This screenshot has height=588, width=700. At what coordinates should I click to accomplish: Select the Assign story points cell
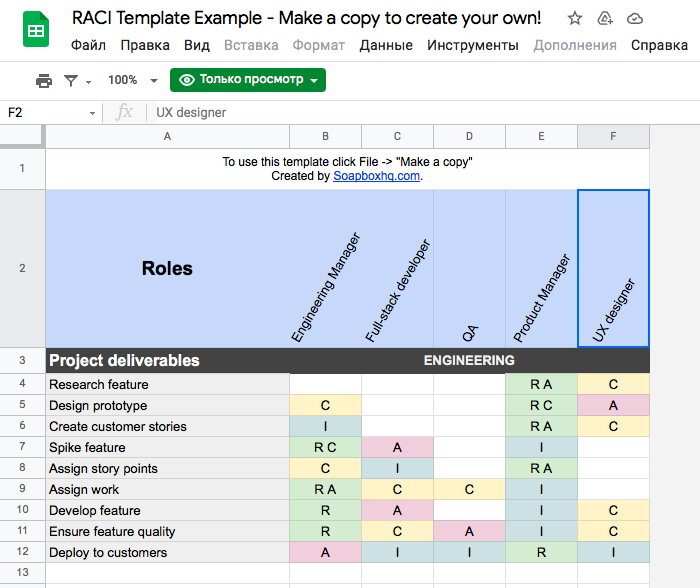tap(167, 468)
